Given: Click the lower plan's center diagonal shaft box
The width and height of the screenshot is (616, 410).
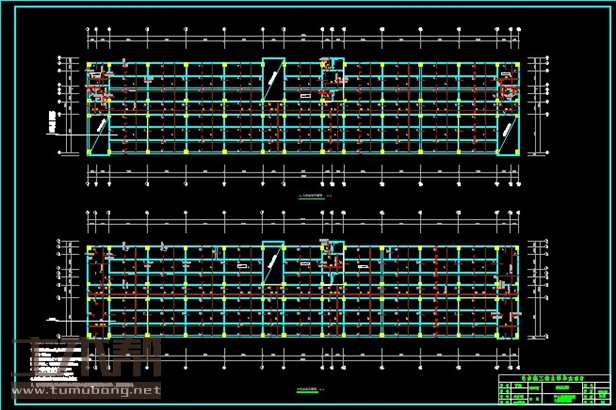Looking at the screenshot, I should tap(272, 263).
